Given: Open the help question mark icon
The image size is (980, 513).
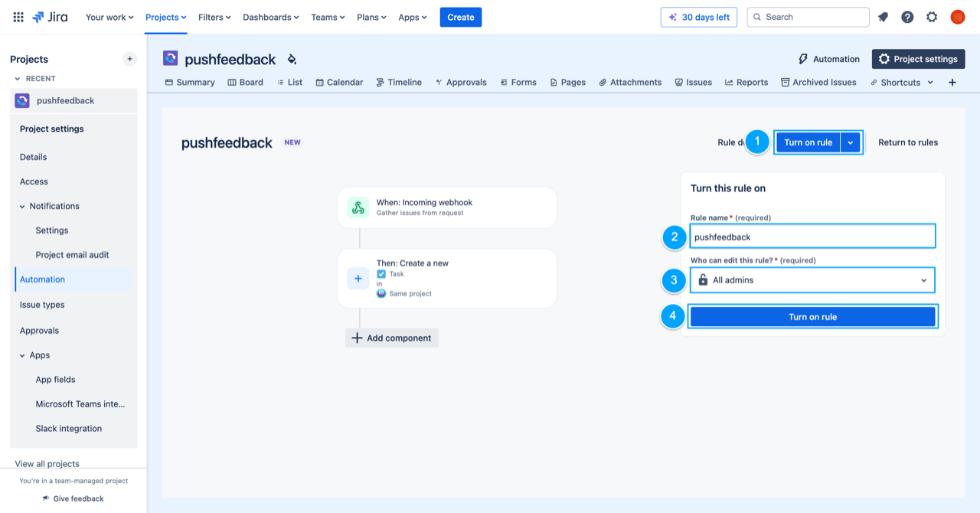Looking at the screenshot, I should pyautogui.click(x=907, y=17).
